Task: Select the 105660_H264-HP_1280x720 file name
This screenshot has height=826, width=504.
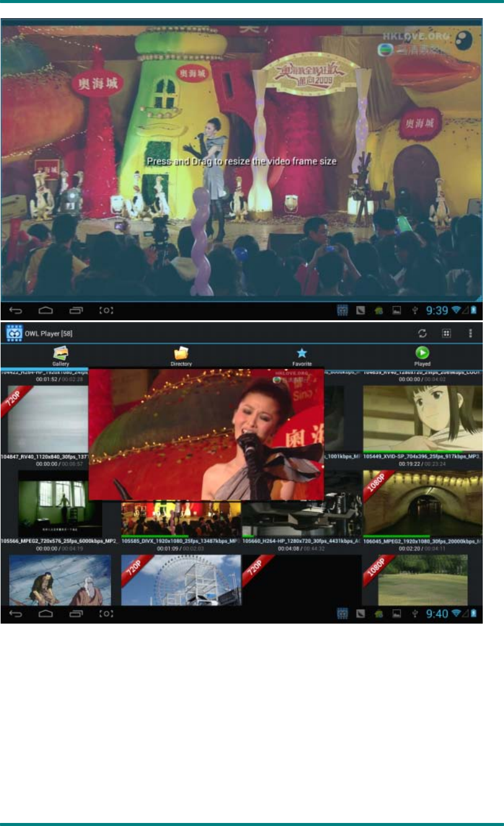Action: tap(302, 540)
